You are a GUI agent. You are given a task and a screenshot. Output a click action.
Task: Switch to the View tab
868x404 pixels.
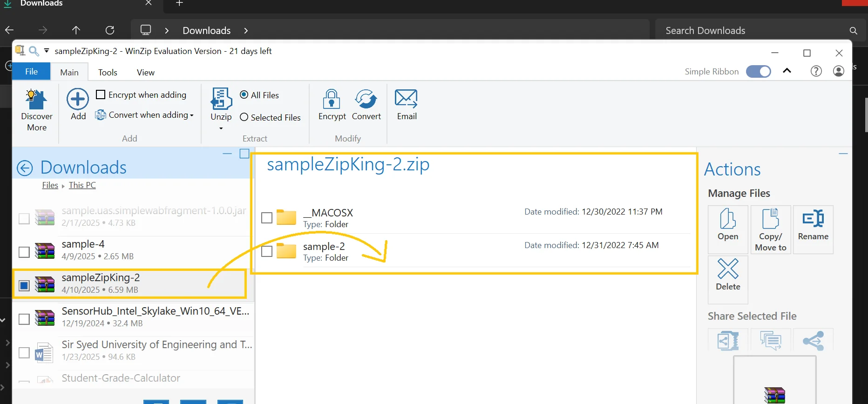point(146,72)
